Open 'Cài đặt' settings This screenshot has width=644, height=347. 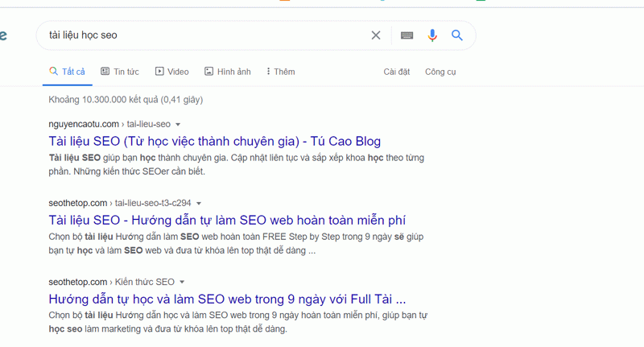coord(396,72)
